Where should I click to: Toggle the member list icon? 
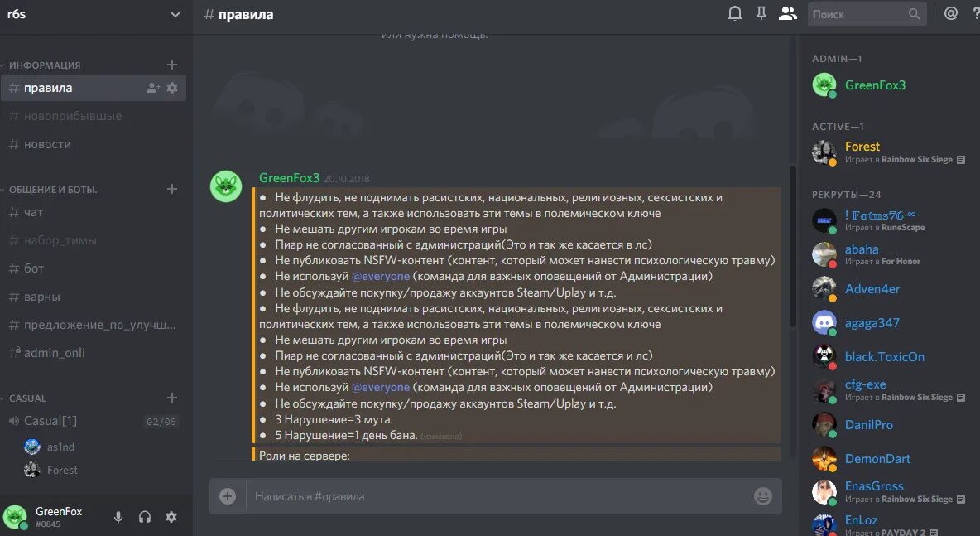pyautogui.click(x=787, y=13)
